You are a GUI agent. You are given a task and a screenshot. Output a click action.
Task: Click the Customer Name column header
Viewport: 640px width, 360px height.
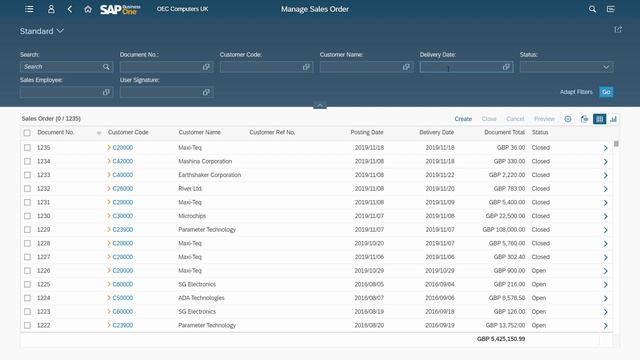click(x=200, y=132)
